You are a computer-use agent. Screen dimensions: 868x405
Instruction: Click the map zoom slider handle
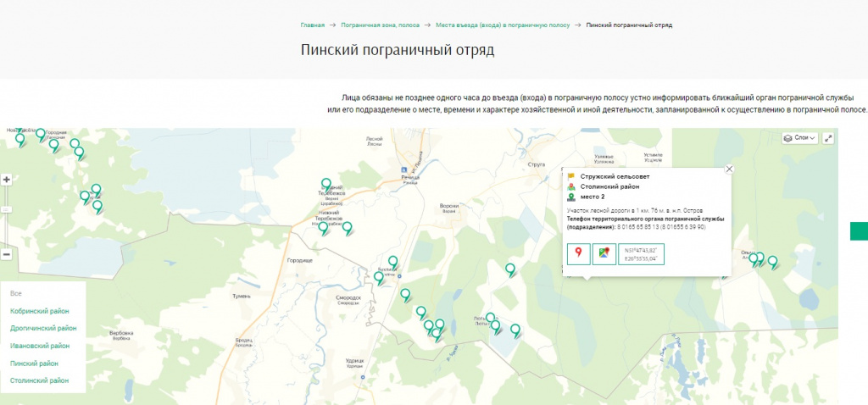pyautogui.click(x=7, y=209)
